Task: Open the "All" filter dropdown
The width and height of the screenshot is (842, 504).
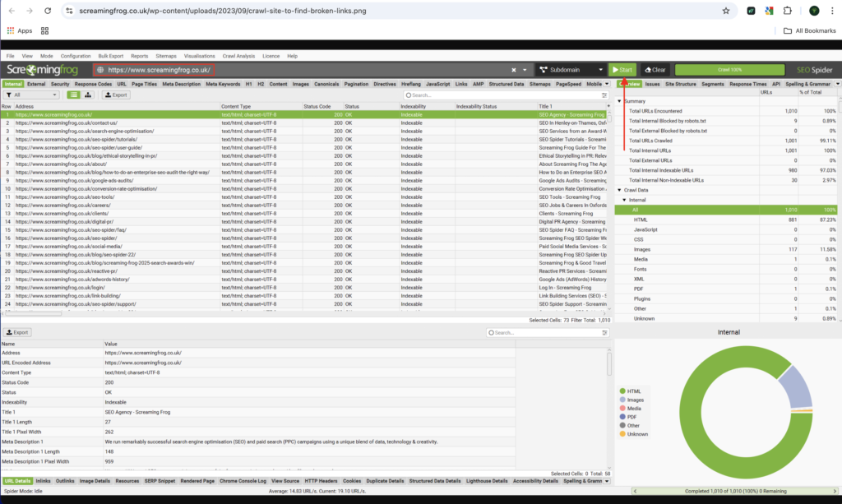Action: click(30, 95)
